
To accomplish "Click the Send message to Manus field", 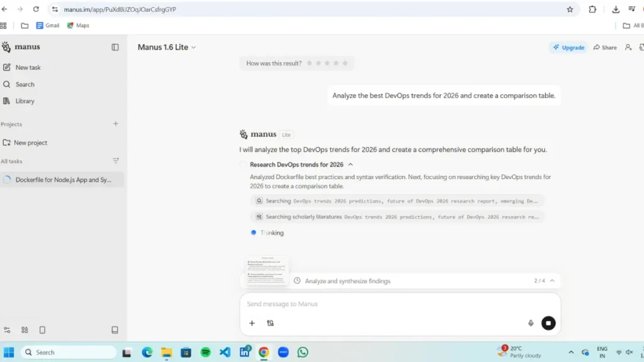I will click(384, 304).
